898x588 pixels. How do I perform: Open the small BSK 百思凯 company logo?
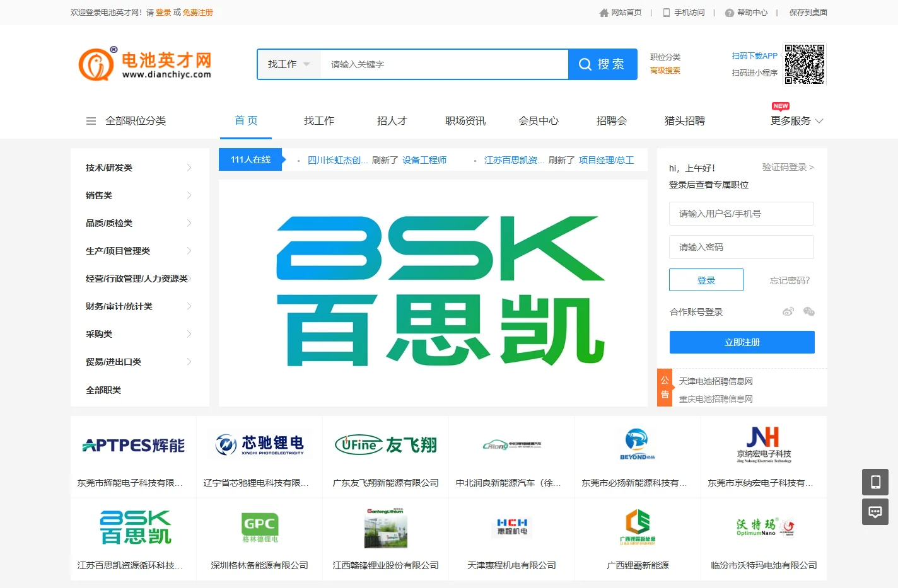[136, 527]
